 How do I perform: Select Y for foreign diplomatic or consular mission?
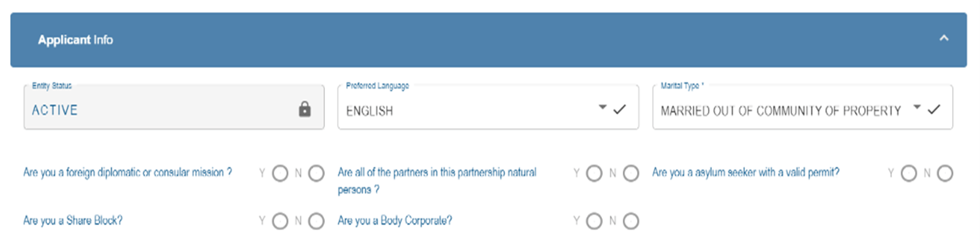[x=280, y=173]
